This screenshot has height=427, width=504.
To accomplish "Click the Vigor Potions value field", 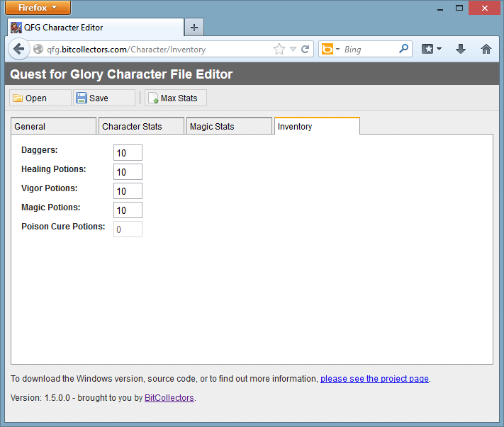I will tap(128, 191).
